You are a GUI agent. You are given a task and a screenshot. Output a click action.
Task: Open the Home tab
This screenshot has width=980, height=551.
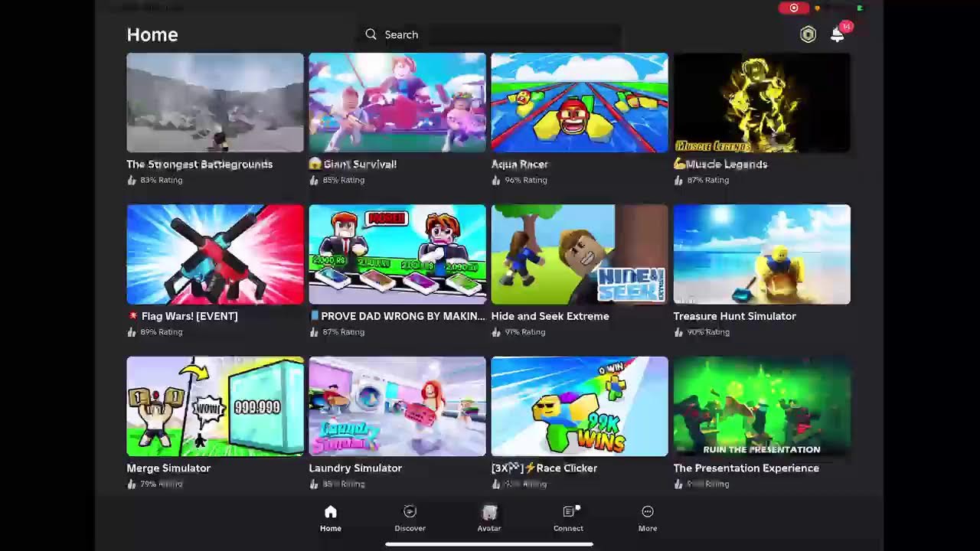tap(331, 518)
